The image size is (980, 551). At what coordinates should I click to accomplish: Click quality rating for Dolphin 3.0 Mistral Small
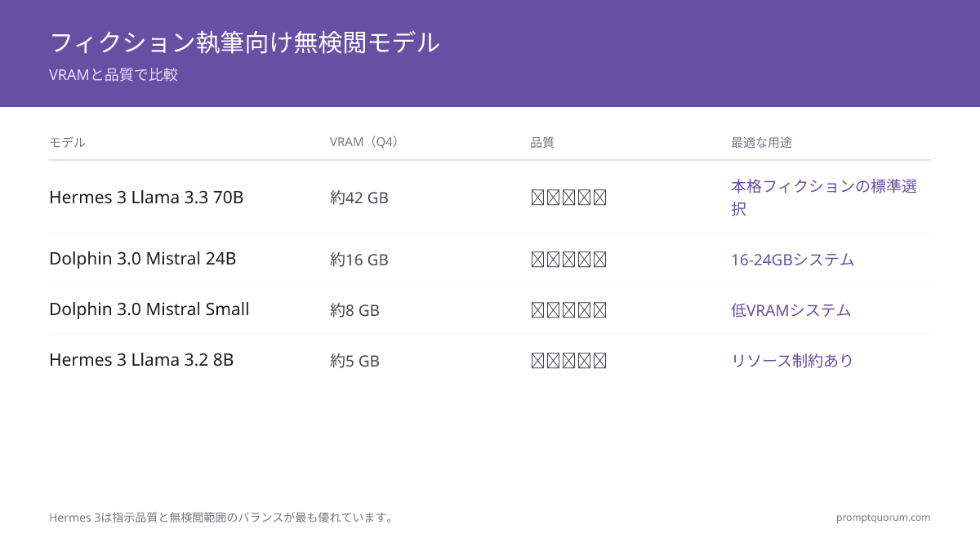point(569,310)
